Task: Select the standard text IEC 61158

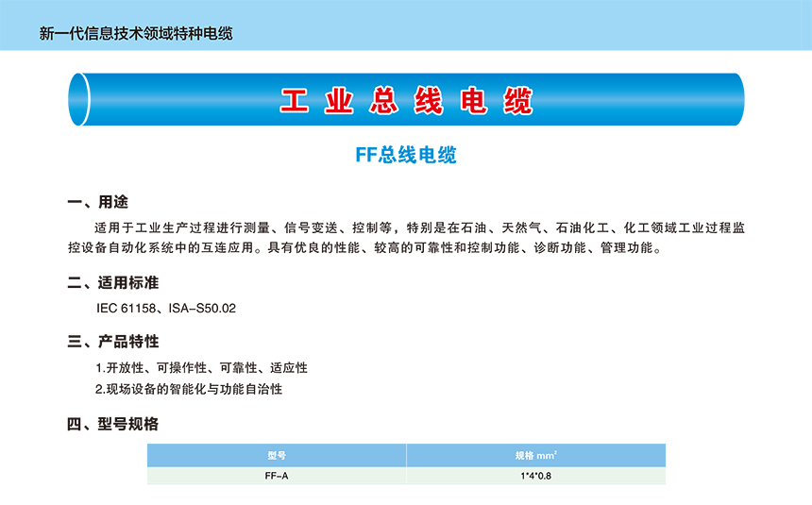Action: point(124,308)
